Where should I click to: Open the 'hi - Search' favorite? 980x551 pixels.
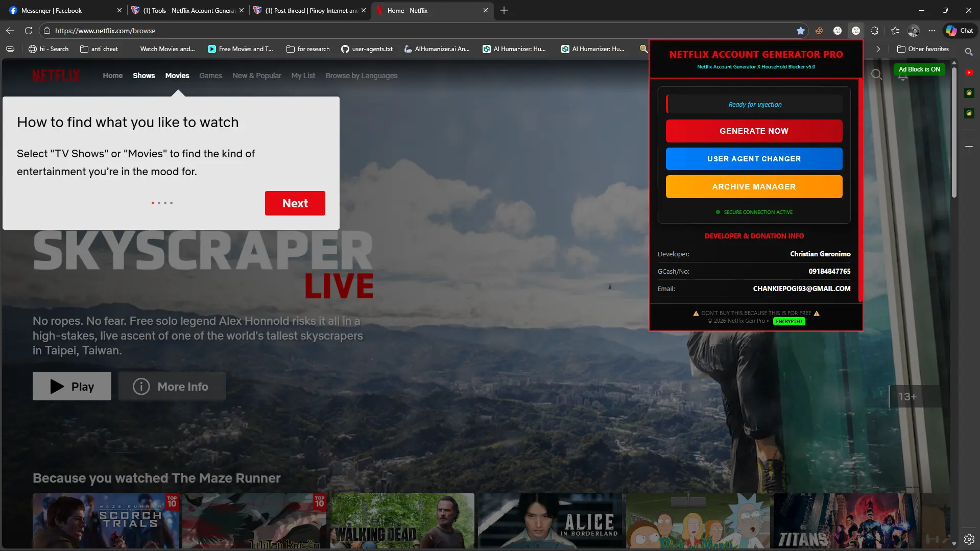coord(49,49)
